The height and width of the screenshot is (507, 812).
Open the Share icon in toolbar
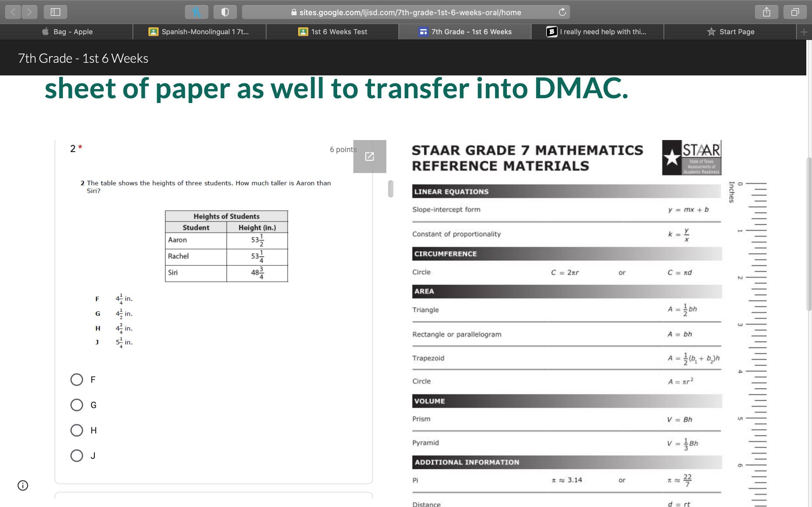[x=766, y=12]
